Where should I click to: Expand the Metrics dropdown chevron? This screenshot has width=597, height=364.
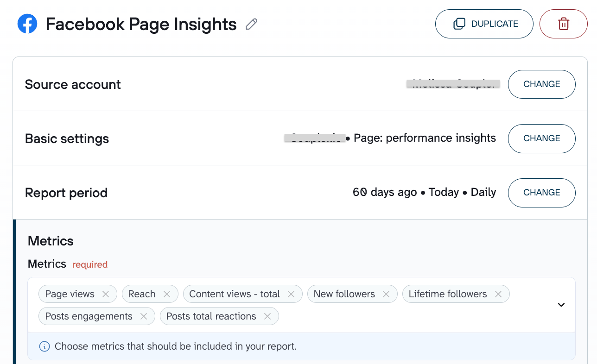561,305
